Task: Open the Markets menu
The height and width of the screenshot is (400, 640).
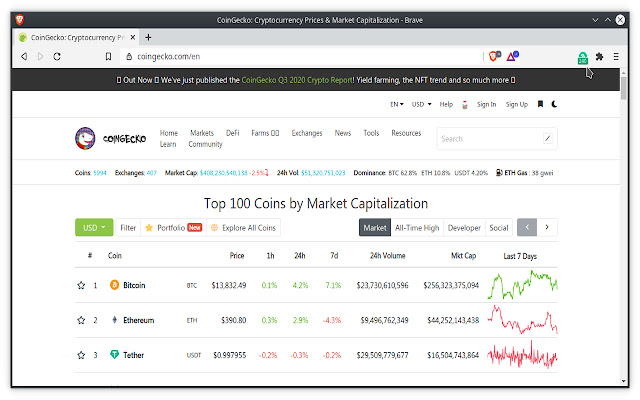Action: tap(202, 133)
